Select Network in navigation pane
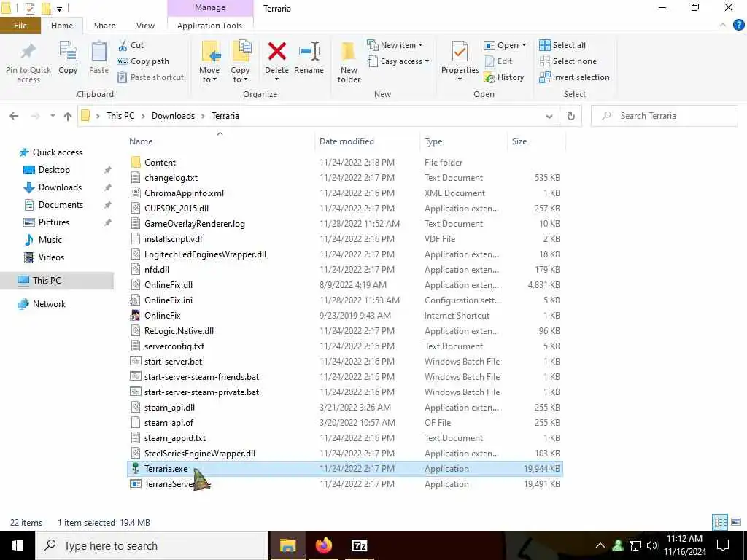The height and width of the screenshot is (560, 747). point(49,304)
